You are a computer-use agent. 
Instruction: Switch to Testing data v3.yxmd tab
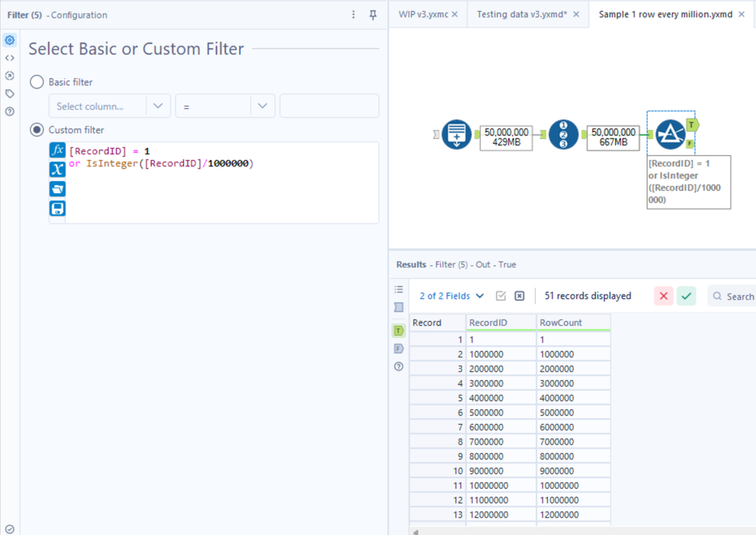point(521,14)
